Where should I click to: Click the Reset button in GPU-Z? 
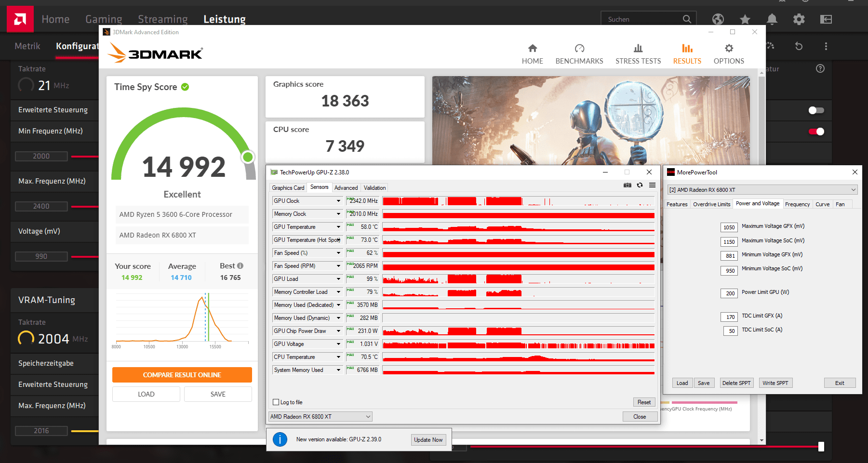tap(644, 402)
